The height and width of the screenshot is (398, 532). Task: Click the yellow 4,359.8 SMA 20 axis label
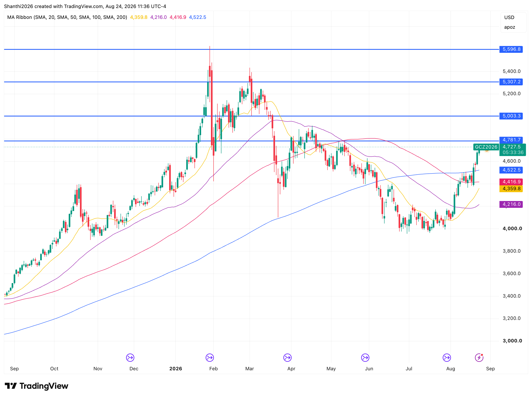pos(511,188)
